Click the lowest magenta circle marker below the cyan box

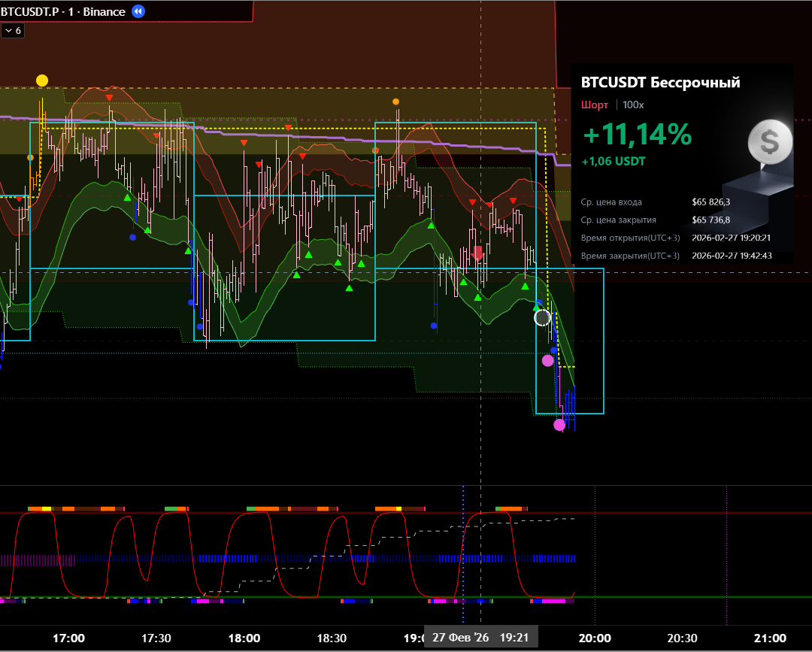(559, 425)
